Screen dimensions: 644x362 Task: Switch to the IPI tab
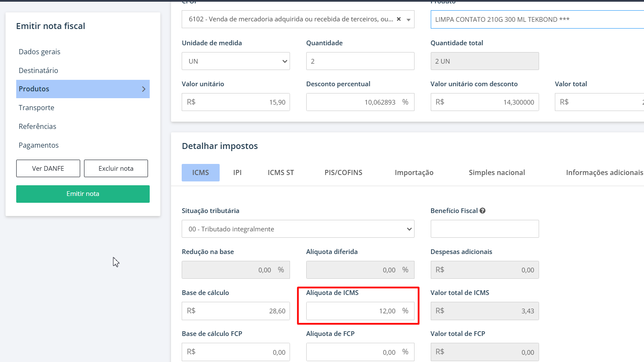coord(237,172)
